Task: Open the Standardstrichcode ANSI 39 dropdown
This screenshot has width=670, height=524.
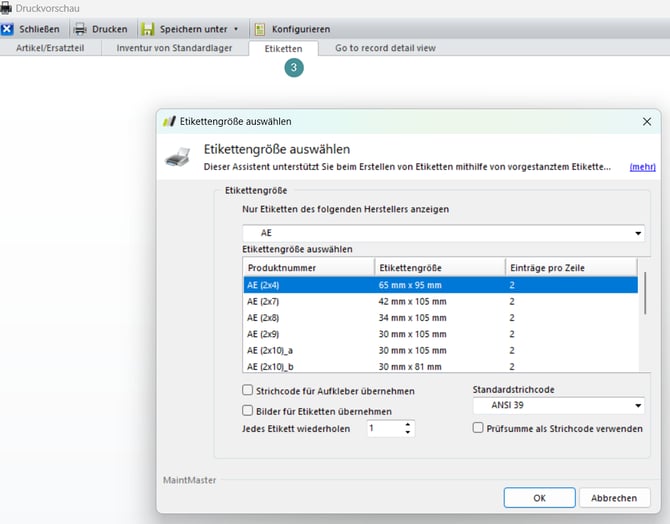Action: tap(638, 406)
